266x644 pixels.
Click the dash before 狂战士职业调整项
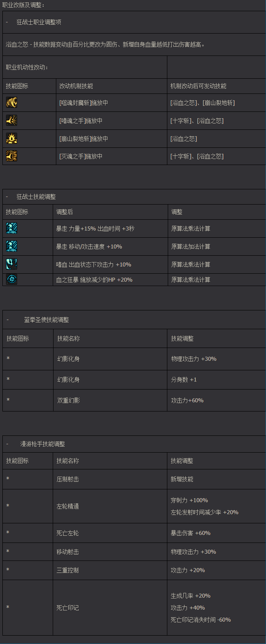(7, 22)
